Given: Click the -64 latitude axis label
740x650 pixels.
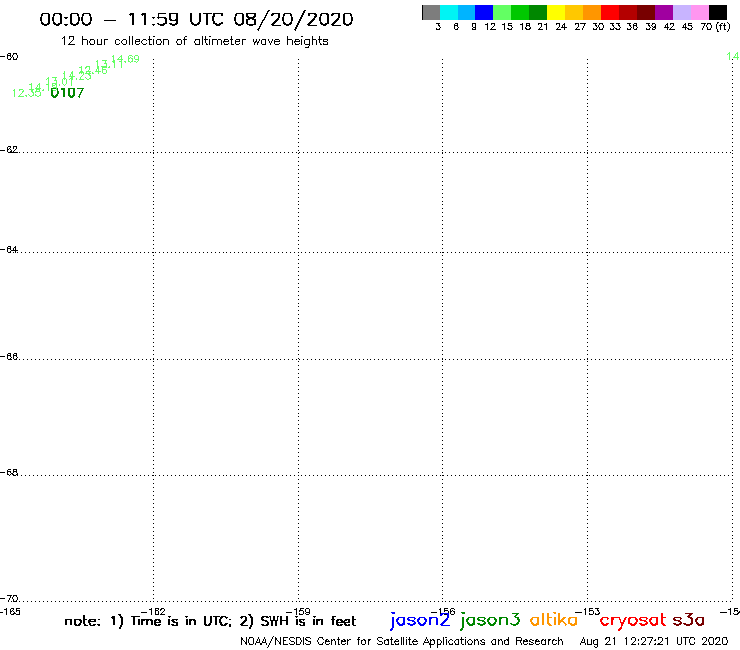Looking at the screenshot, I should click(x=9, y=249).
